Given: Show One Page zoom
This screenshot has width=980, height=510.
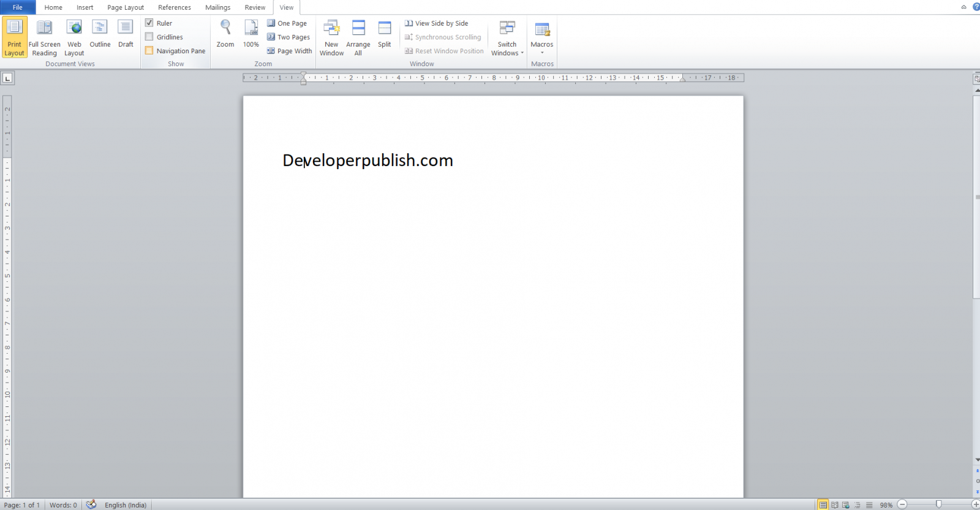Looking at the screenshot, I should click(287, 23).
